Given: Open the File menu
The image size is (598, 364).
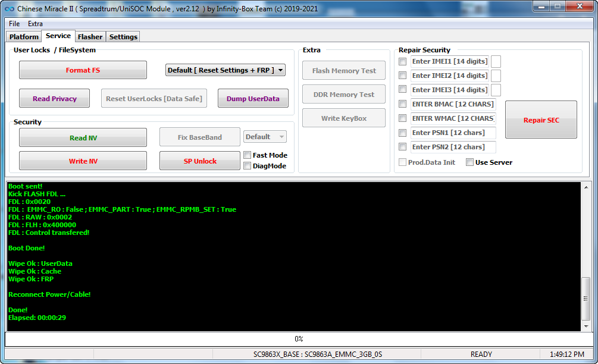Looking at the screenshot, I should click(x=14, y=24).
